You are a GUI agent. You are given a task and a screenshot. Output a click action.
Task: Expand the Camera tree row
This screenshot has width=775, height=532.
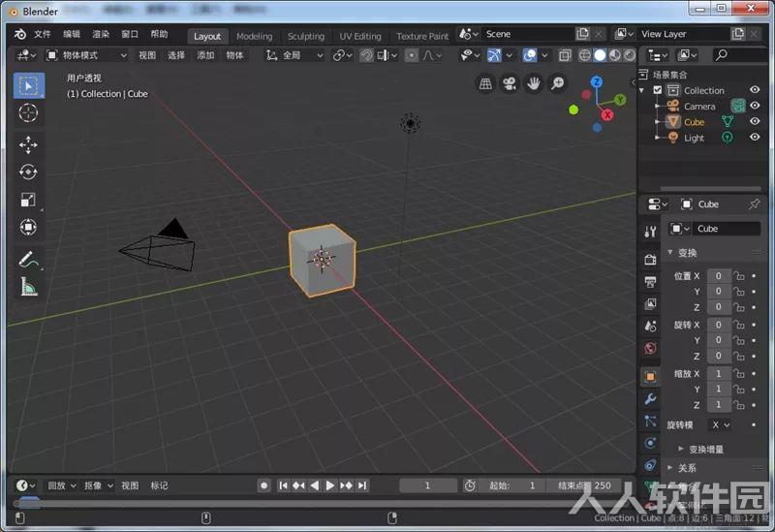(x=657, y=106)
